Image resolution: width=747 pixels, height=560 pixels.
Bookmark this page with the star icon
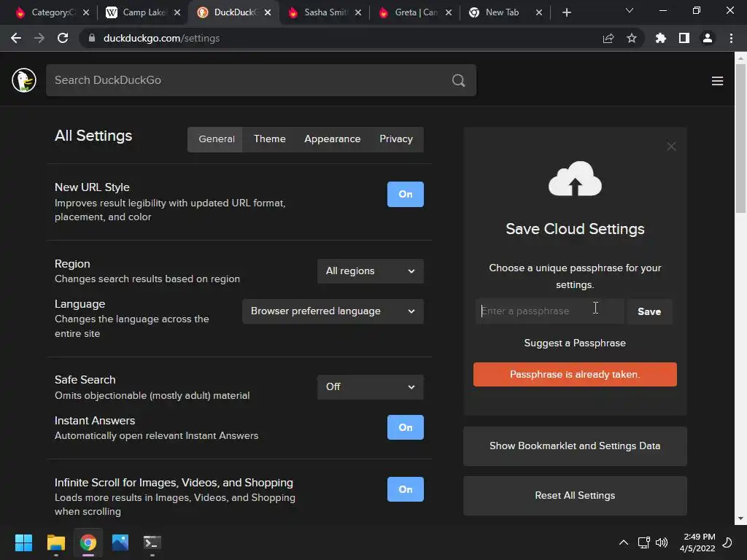tap(632, 38)
